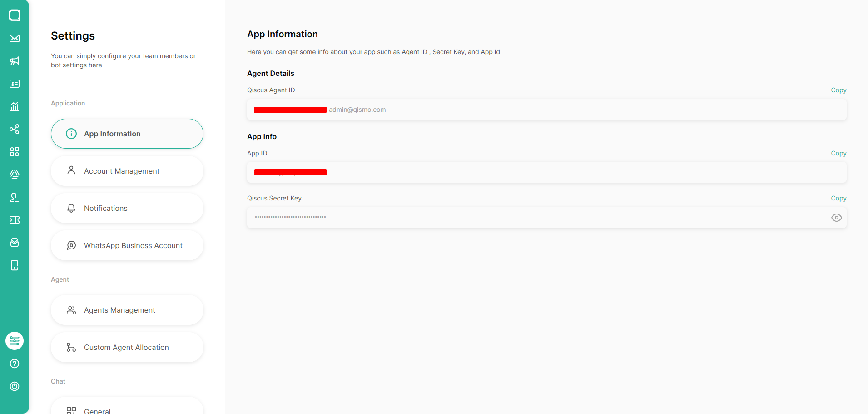Open the apps grid icon in sidebar

pos(15,152)
